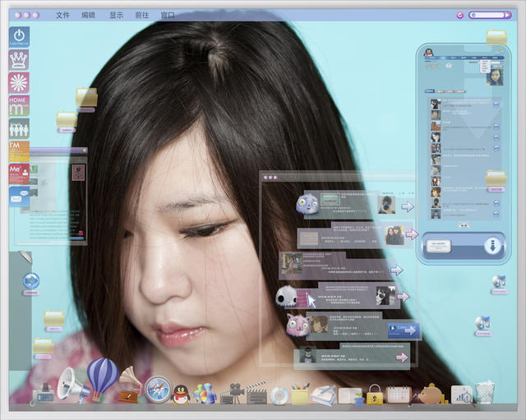Open the 编辑 menu

coord(88,15)
